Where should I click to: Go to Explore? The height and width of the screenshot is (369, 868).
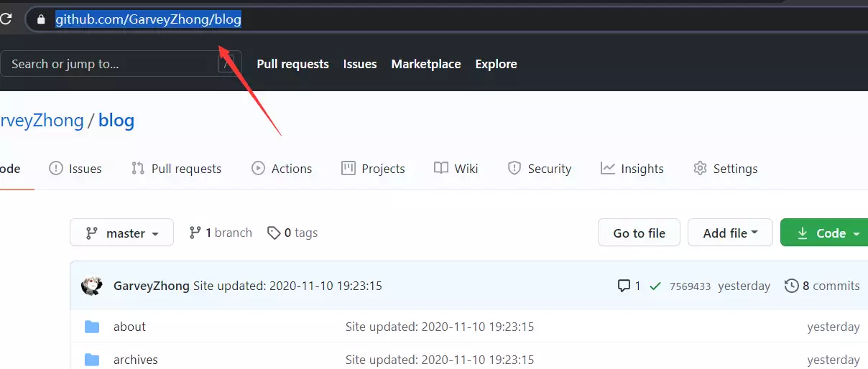click(x=496, y=64)
